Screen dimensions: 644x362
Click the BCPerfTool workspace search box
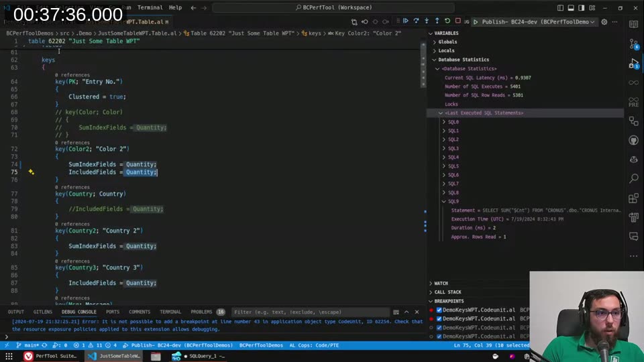pyautogui.click(x=333, y=7)
